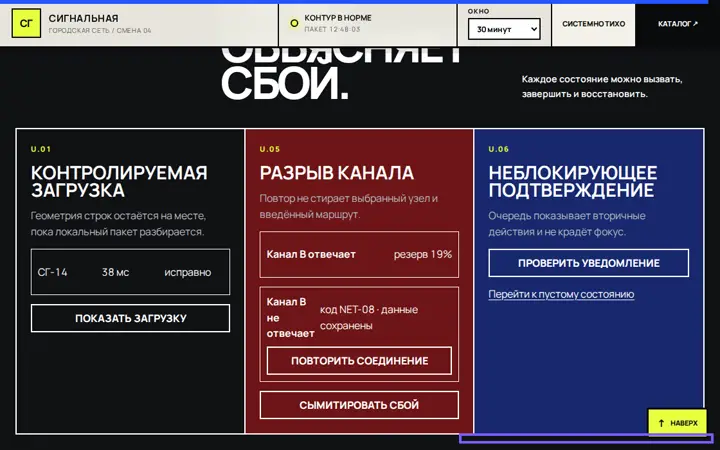Click the ПРОВЕРИТЬ УВЕДОМЛЕНИЕ button
The image size is (720, 450).
(x=589, y=263)
